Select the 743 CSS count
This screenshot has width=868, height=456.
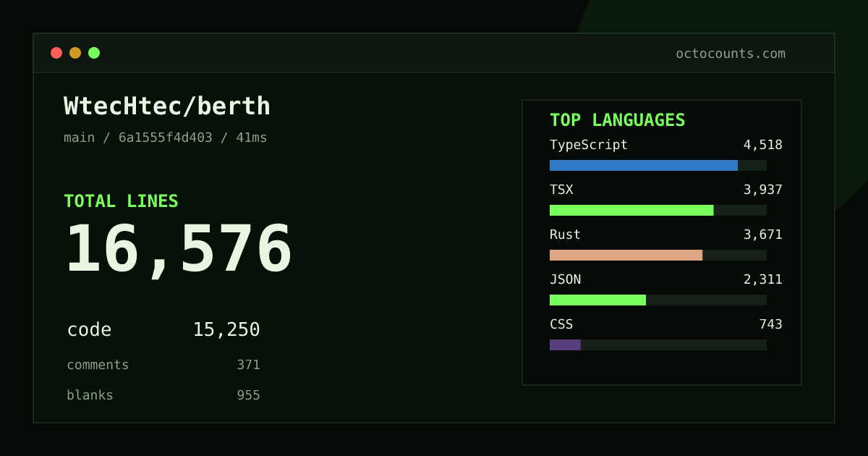[x=770, y=324]
